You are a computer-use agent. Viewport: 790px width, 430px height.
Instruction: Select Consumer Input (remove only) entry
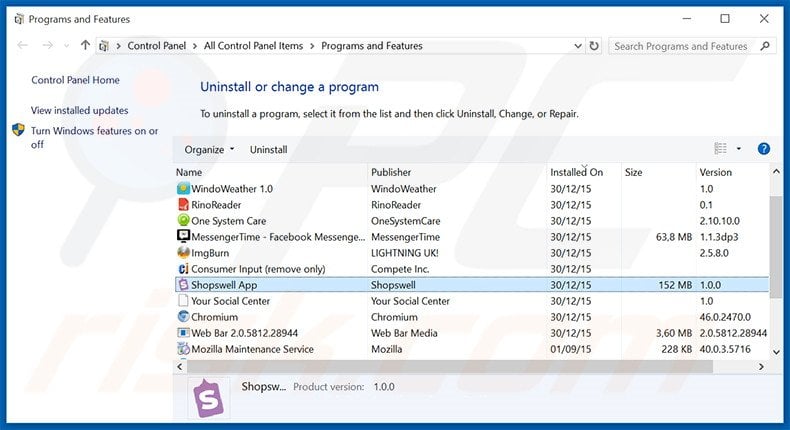tap(258, 269)
